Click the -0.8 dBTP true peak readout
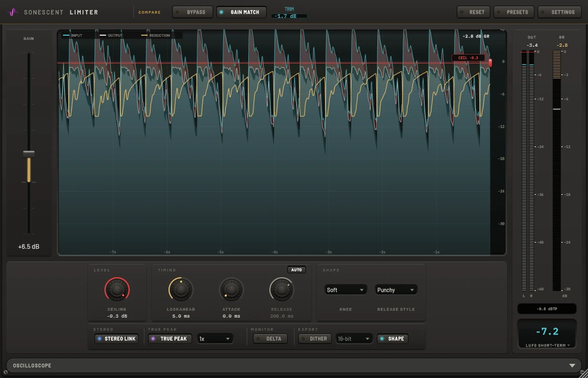Screen dimensions: 588x378 coord(547,309)
